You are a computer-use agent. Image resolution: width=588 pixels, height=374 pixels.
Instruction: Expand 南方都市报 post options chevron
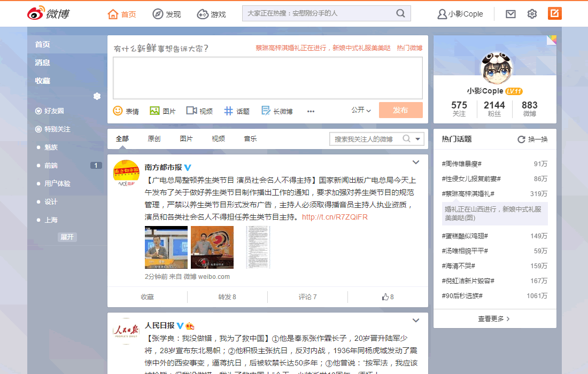pyautogui.click(x=416, y=162)
